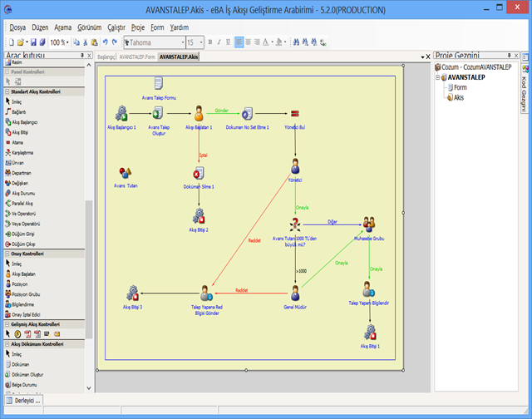Screen dimensions: 532x419
Task: Open the Derleyici panel button
Action: tap(23, 401)
